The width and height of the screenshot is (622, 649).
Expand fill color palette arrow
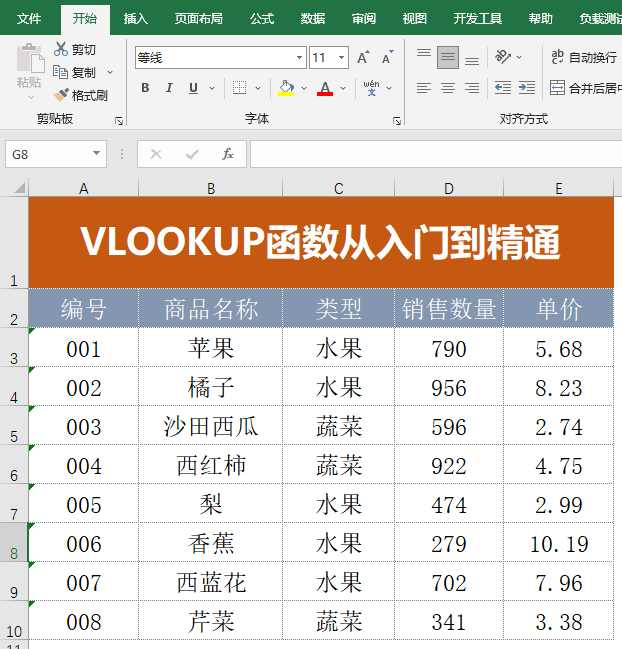pos(304,88)
